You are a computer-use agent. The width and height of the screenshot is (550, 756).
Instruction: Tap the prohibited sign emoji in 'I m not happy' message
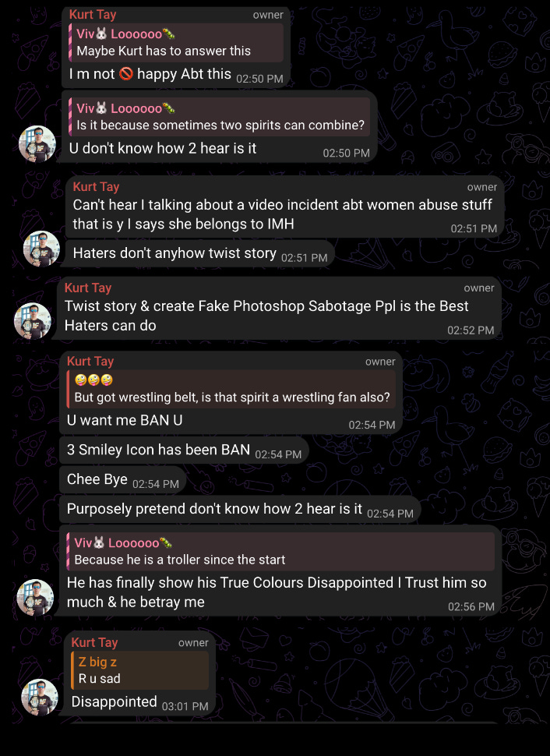tap(125, 74)
